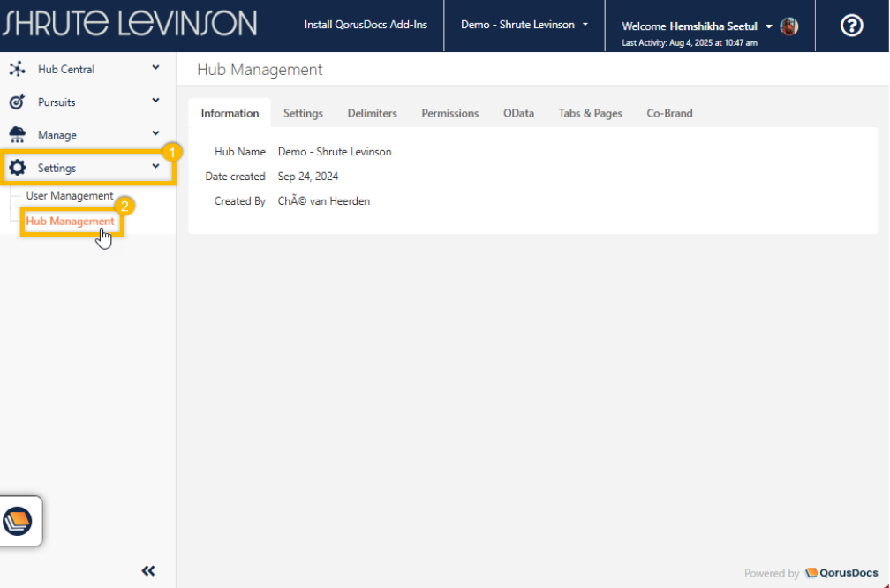Open the floating QorusDocs panel icon
890x588 pixels.
click(18, 521)
